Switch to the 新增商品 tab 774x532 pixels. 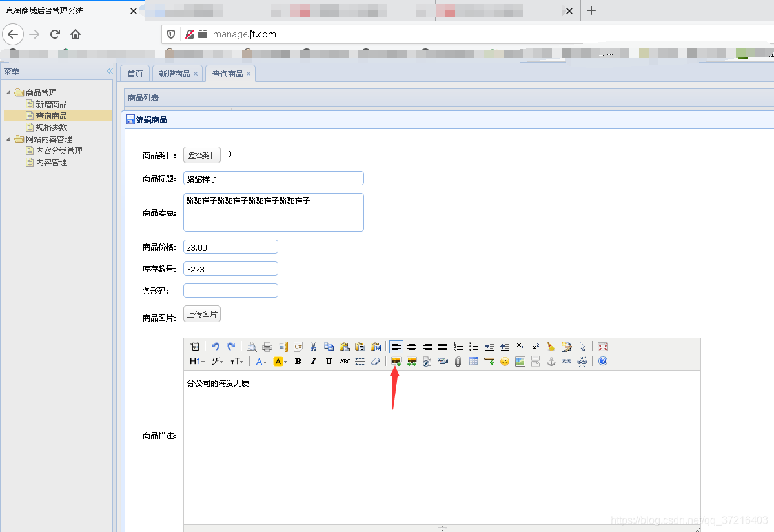[175, 74]
